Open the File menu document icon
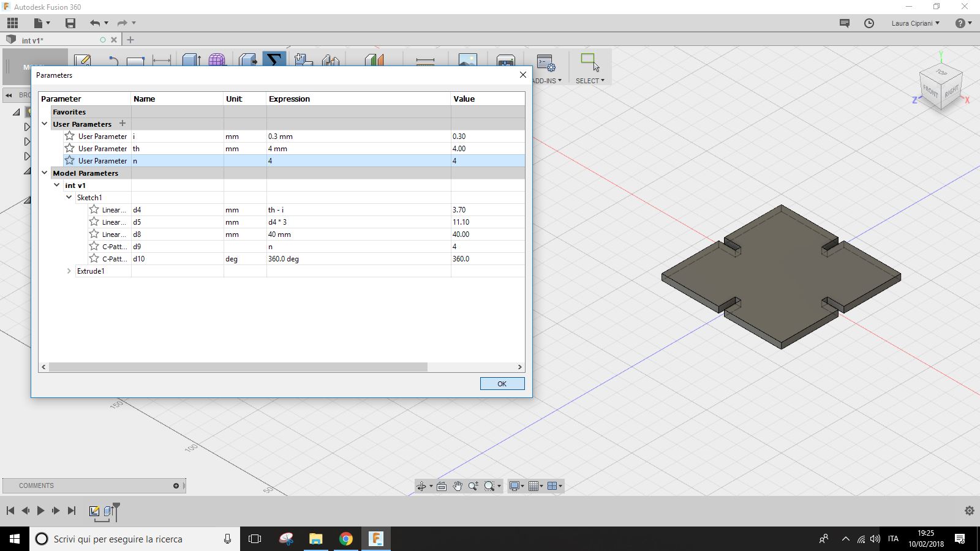The width and height of the screenshot is (980, 551). tap(39, 23)
